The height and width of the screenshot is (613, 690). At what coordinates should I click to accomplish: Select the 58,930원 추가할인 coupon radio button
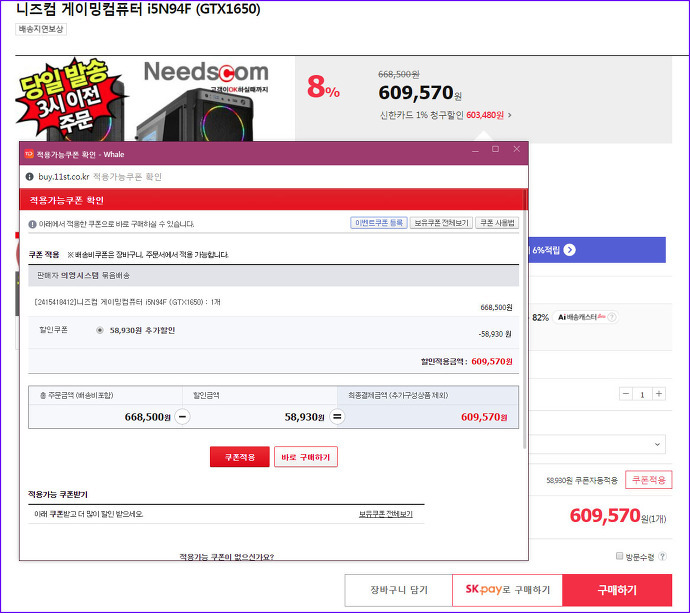click(x=100, y=330)
